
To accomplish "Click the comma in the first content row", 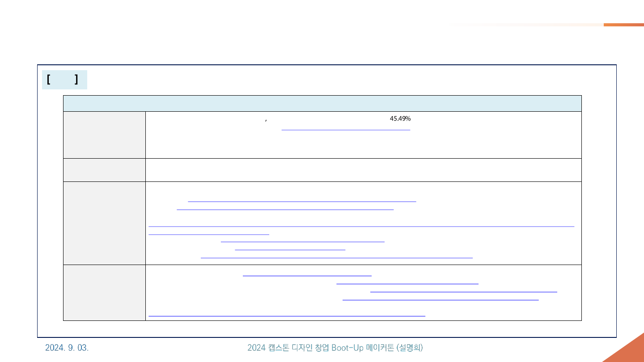I will 266,120.
